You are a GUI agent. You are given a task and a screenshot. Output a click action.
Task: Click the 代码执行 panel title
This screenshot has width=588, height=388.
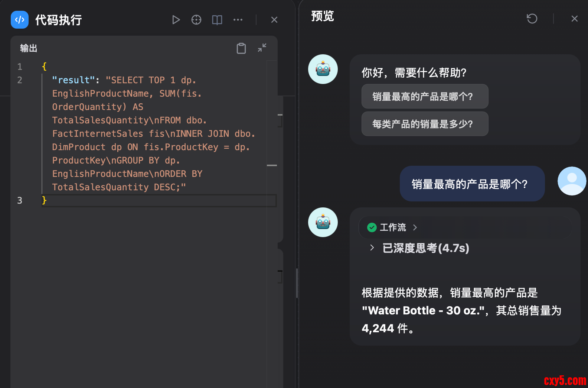(59, 20)
